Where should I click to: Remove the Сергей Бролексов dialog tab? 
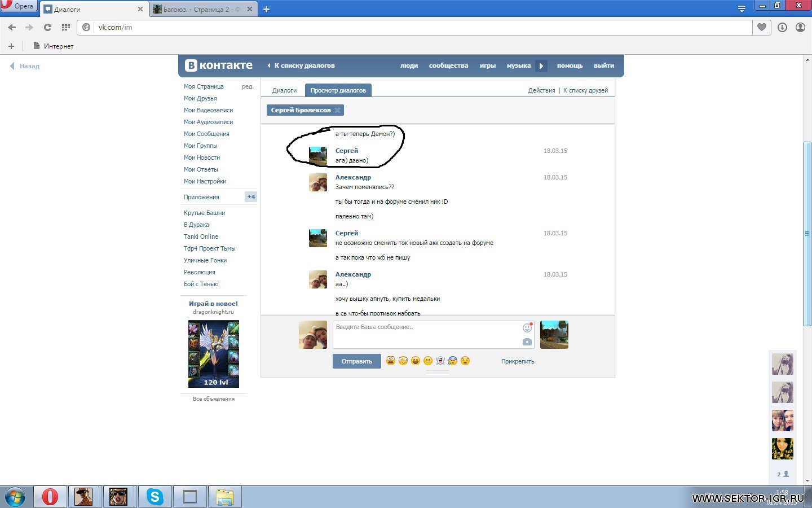point(337,110)
